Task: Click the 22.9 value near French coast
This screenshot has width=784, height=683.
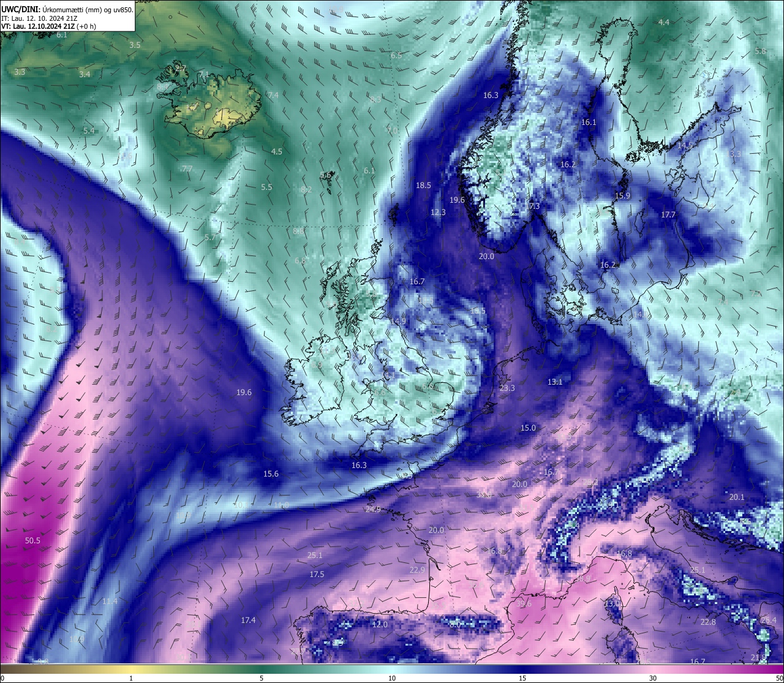Action: tap(417, 570)
